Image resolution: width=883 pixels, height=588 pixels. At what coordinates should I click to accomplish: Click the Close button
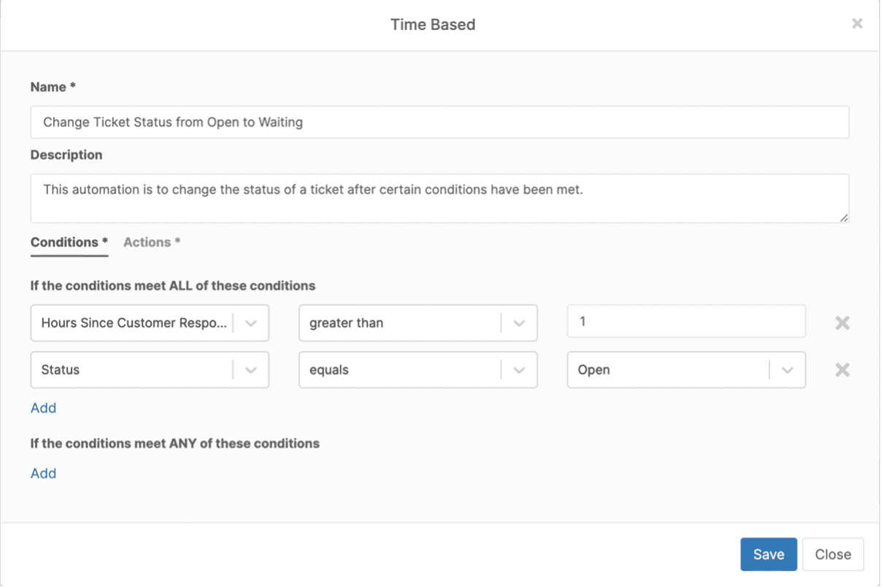point(833,554)
